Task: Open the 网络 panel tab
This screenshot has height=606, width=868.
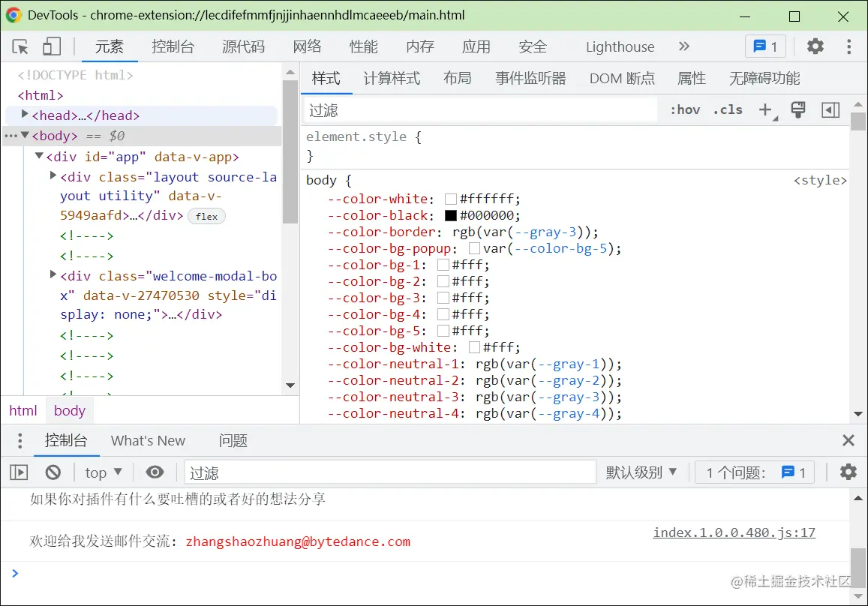Action: [x=308, y=46]
